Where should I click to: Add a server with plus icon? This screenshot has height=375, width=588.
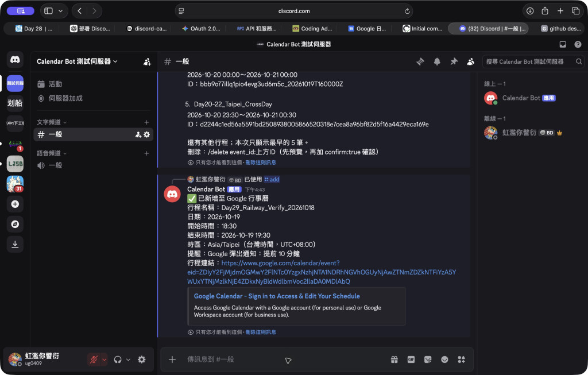point(15,204)
